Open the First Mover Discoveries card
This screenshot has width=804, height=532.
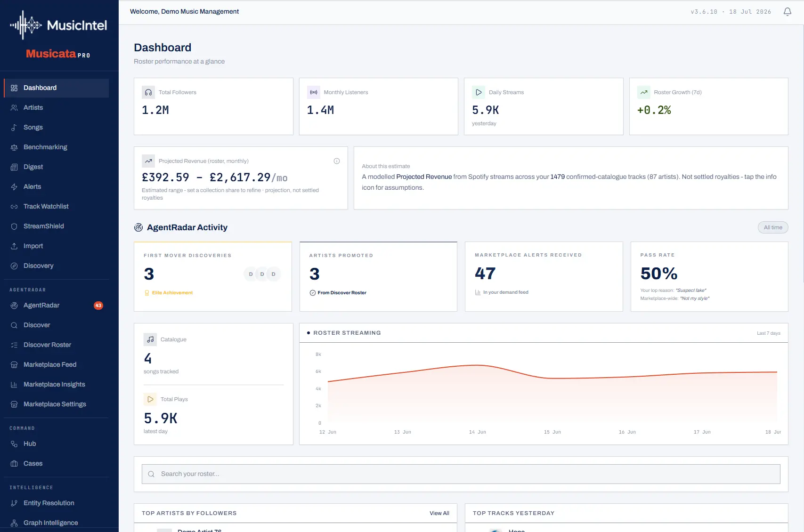tap(213, 277)
